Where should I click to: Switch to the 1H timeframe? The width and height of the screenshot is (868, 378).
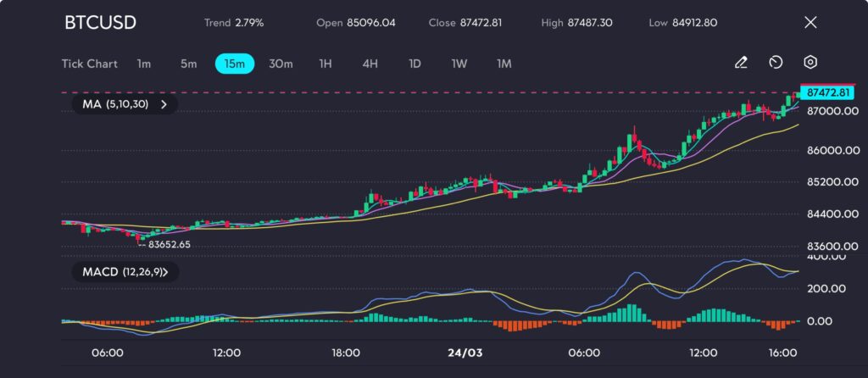(325, 64)
